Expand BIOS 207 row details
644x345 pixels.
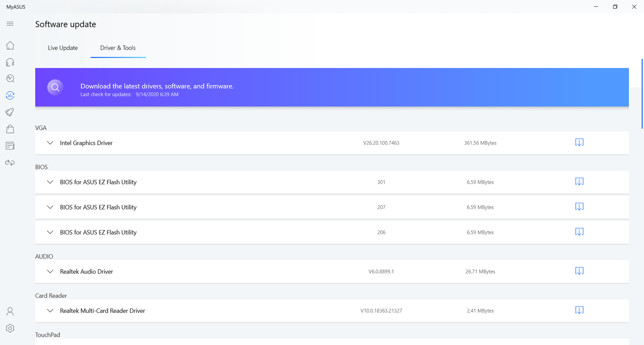tap(50, 207)
